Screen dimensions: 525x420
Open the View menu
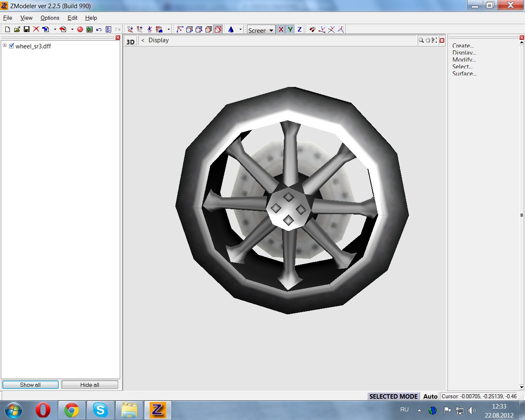tap(26, 18)
